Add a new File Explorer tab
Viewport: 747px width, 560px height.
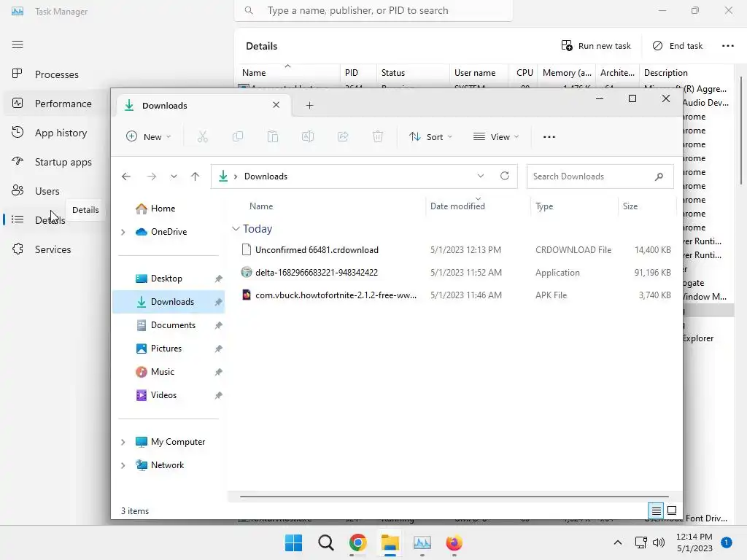[x=309, y=105]
